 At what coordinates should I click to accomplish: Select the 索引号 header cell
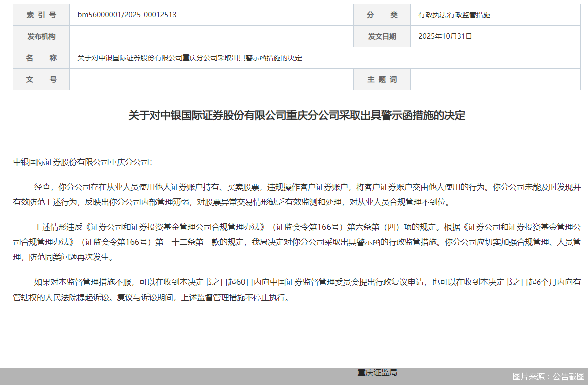(41, 15)
